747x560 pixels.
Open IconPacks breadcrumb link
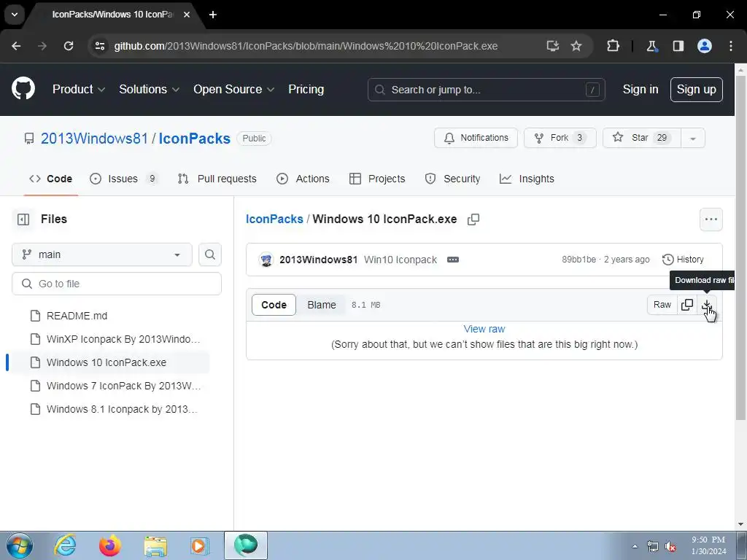274,219
